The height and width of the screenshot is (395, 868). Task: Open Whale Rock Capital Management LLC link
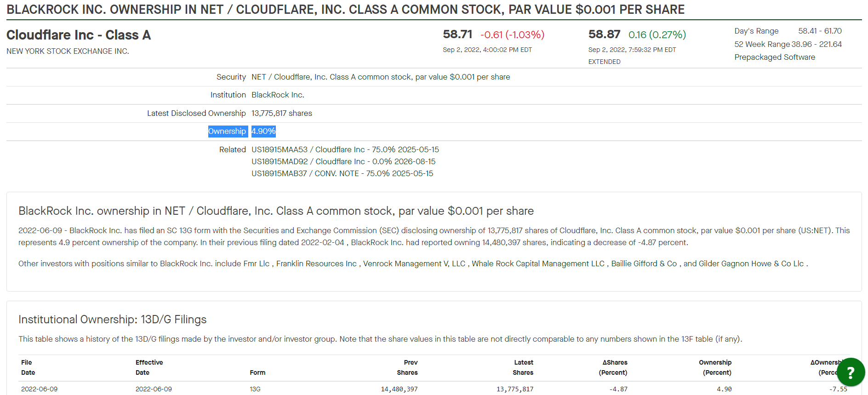pyautogui.click(x=538, y=263)
